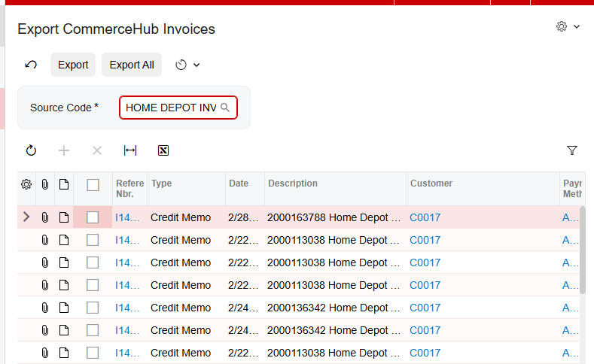Sort by the Reference Nbr. column header

tap(130, 189)
